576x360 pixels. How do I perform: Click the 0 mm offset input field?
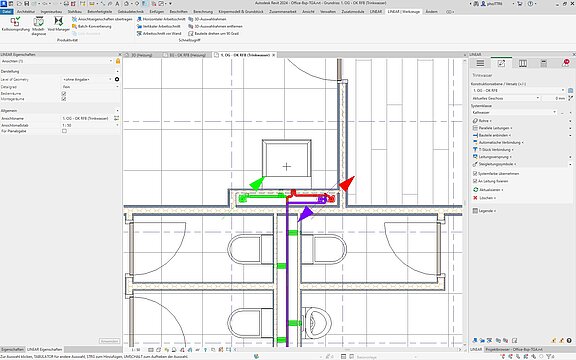pos(554,98)
